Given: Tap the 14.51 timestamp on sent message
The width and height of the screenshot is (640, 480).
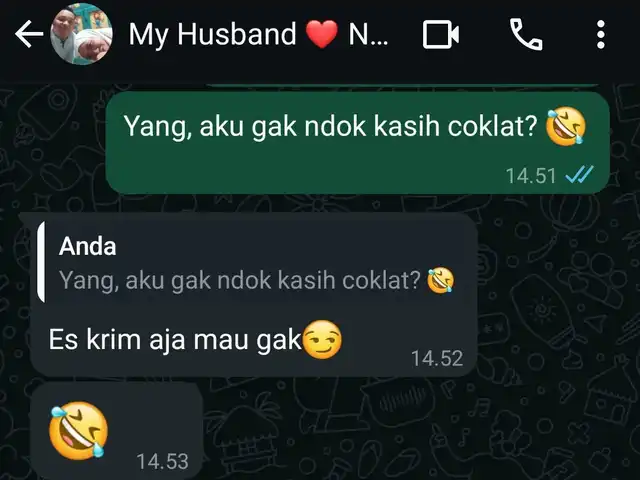Looking at the screenshot, I should [531, 176].
